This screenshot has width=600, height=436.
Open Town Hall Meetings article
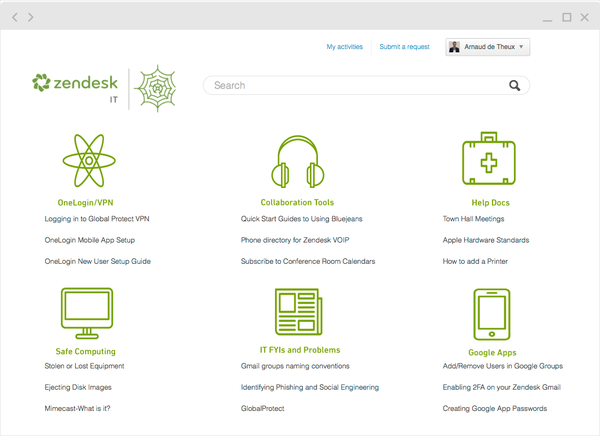[473, 219]
